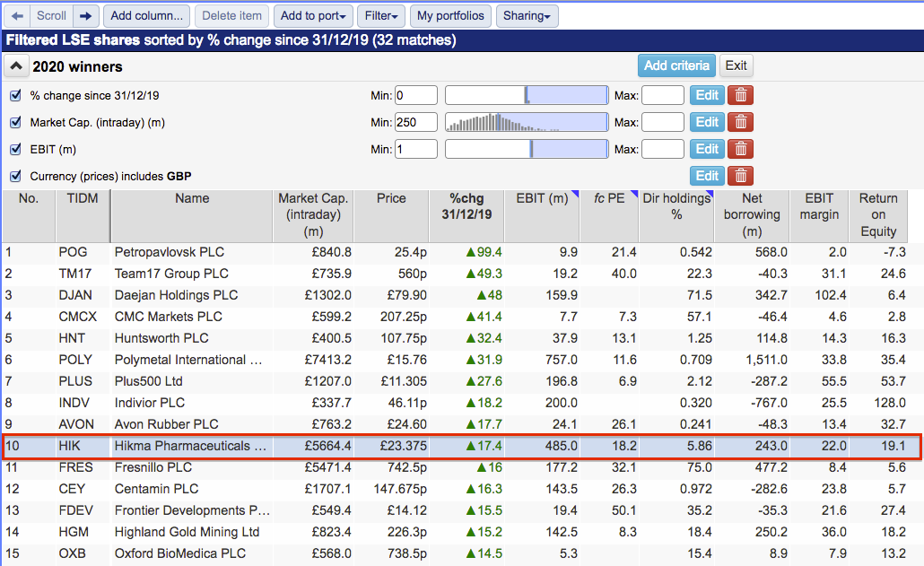Toggle the Market Cap. (intraday) checkbox

click(x=16, y=123)
